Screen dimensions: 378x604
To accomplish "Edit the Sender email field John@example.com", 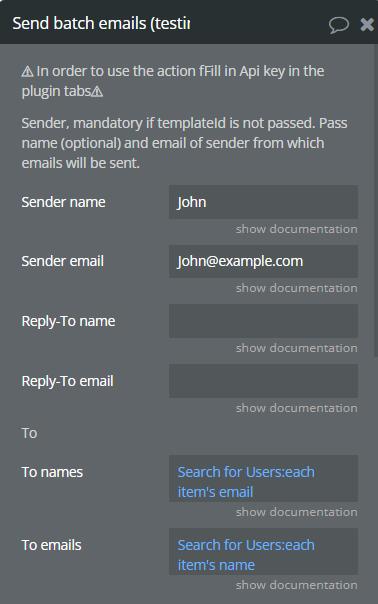I will point(263,261).
